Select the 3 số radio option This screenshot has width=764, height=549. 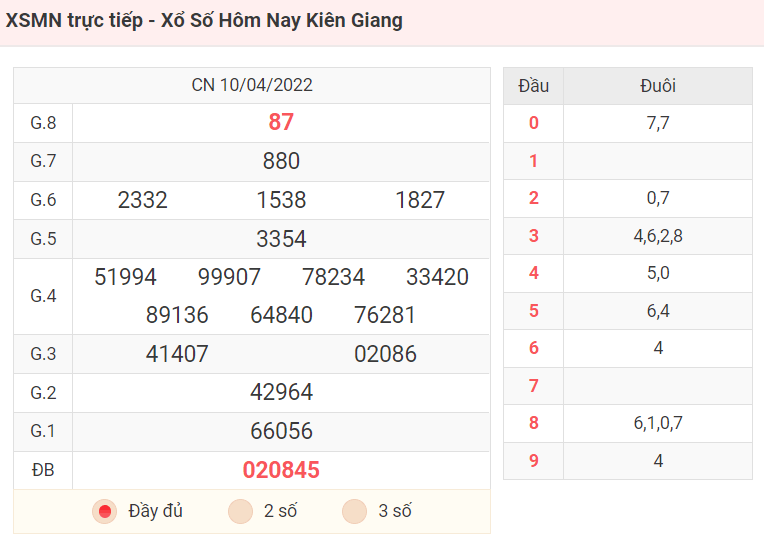pyautogui.click(x=354, y=511)
